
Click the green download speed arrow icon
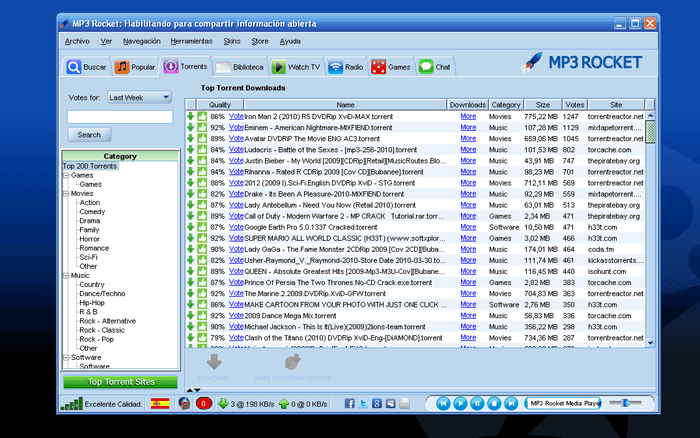tap(223, 404)
